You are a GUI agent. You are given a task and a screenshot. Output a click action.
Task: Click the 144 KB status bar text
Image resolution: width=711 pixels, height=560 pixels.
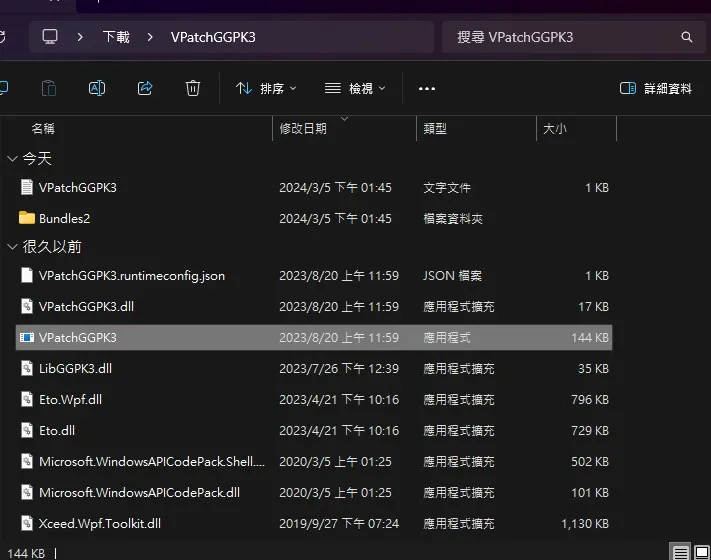[26, 553]
